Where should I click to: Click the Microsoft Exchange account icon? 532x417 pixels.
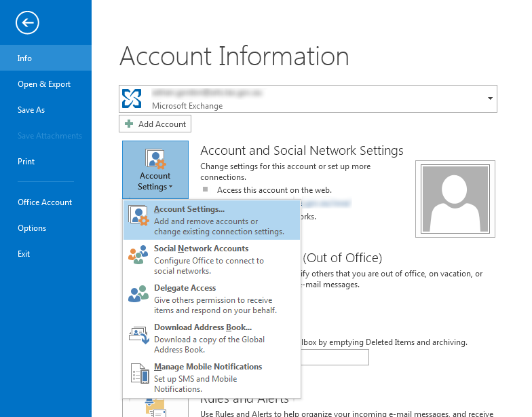132,98
